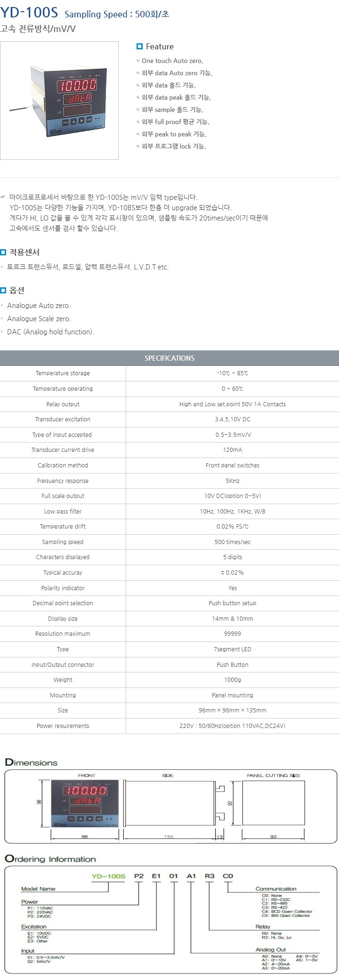
Task: Click the PANEL CUTTING SIZE drawing
Action: click(x=273, y=803)
